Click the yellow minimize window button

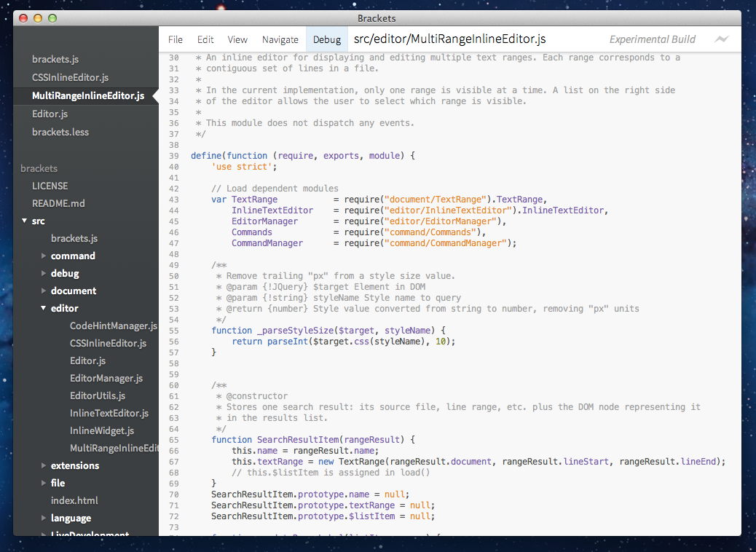[38, 18]
